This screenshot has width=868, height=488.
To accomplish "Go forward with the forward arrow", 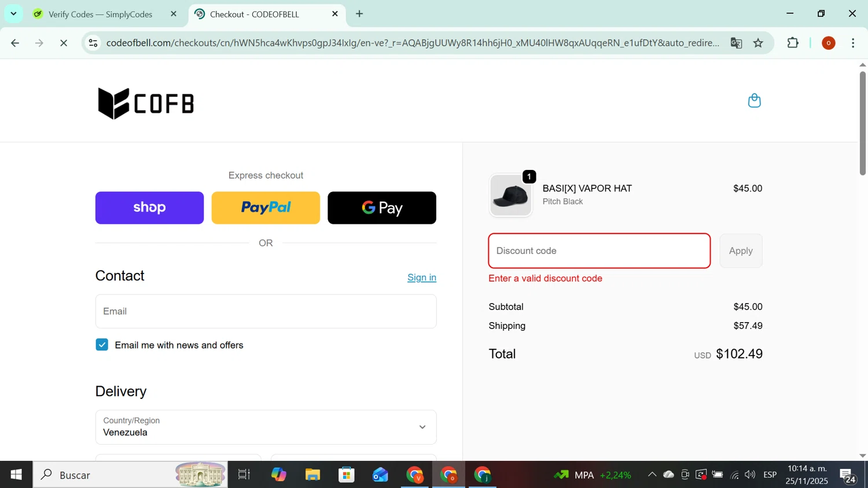I will [39, 43].
